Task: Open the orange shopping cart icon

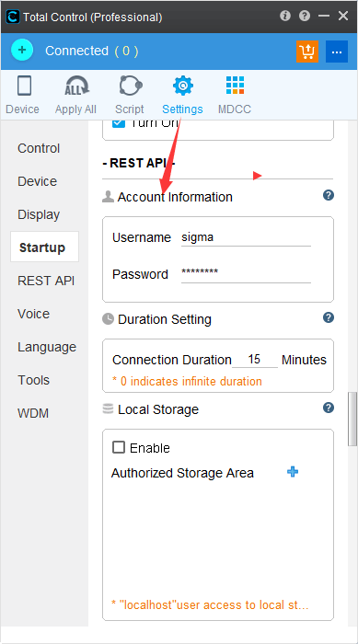Action: pos(307,52)
